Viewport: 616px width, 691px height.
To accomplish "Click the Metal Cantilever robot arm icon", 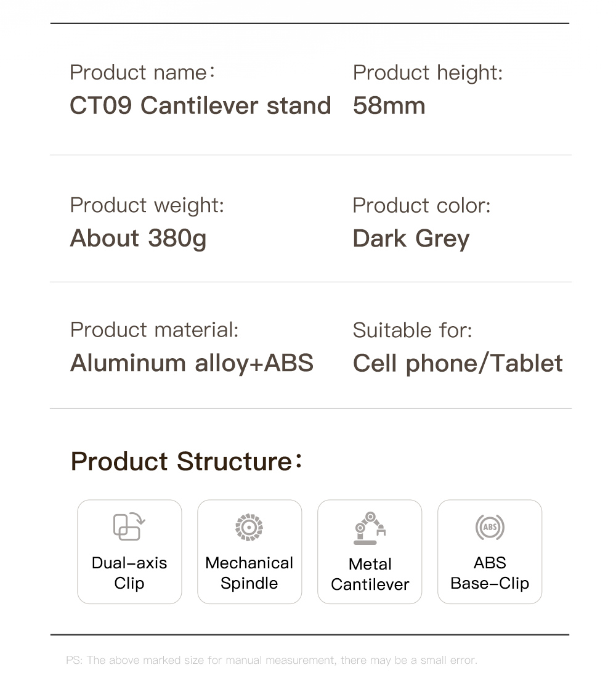I will click(x=370, y=528).
